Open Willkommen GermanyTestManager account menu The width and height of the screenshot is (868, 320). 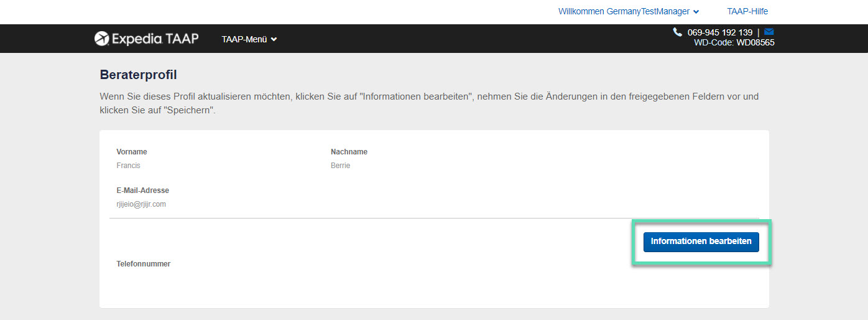click(x=629, y=11)
